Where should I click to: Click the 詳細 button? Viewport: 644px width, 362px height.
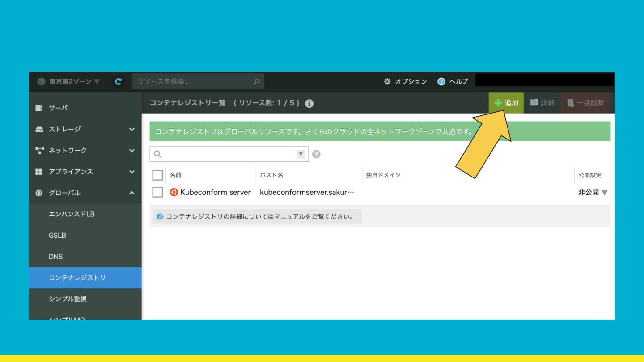[542, 103]
